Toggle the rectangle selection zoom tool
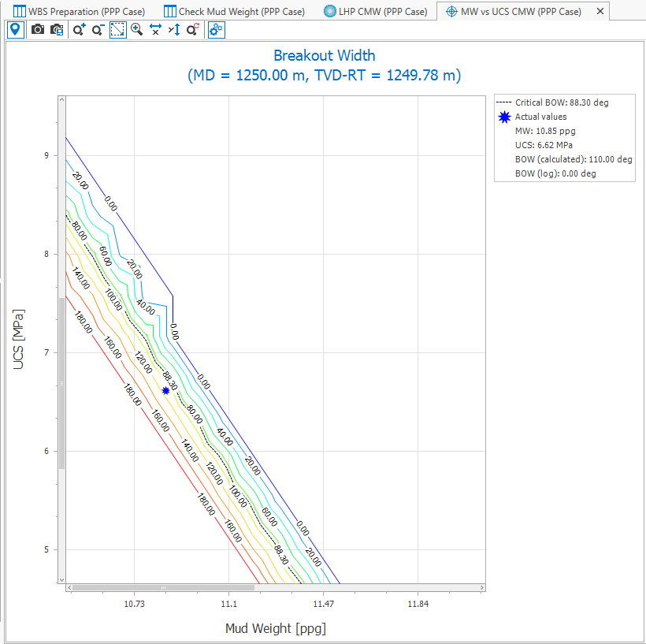Image resolution: width=646 pixels, height=644 pixels. coord(117,30)
